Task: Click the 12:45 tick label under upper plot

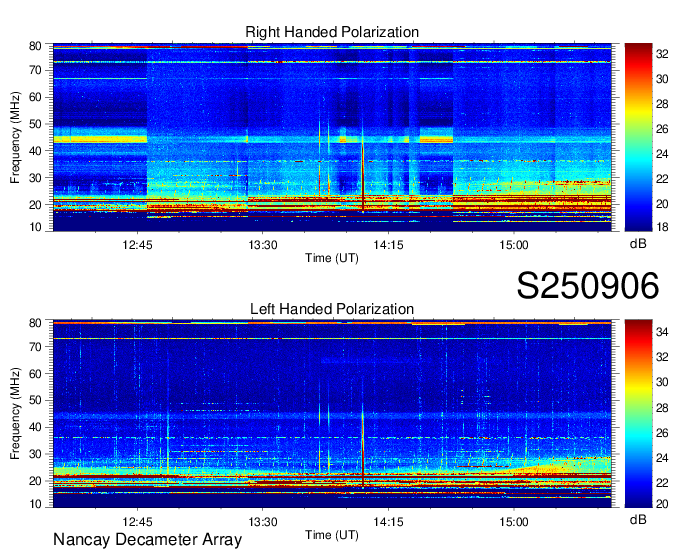Action: point(137,245)
